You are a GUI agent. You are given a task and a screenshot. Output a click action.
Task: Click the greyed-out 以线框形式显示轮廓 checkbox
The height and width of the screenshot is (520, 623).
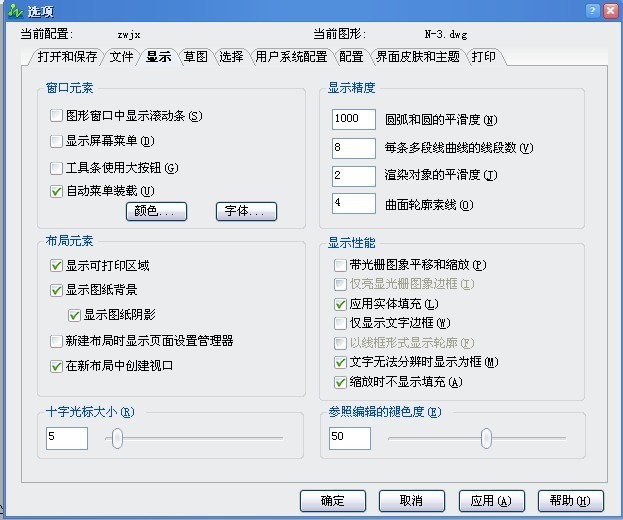tap(340, 343)
